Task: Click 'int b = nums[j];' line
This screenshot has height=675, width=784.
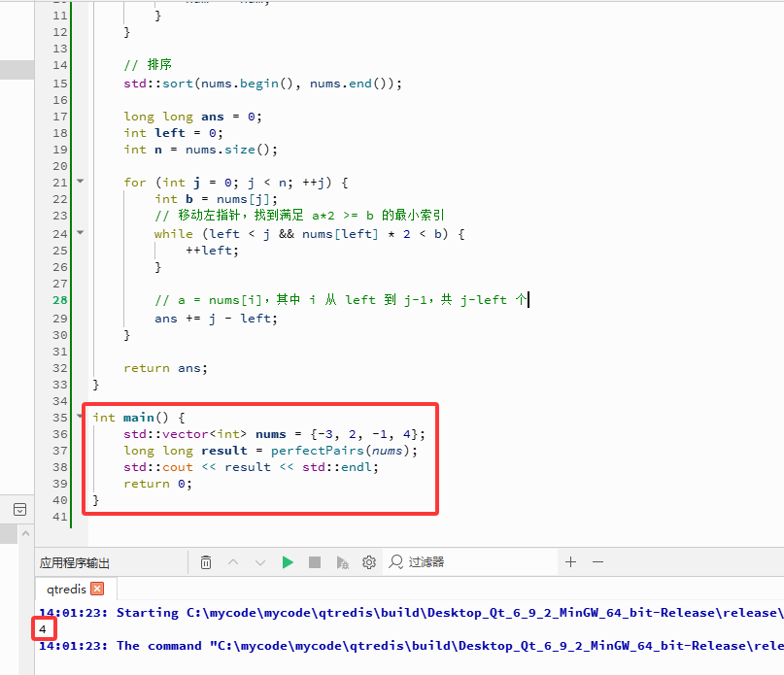Action: pos(216,199)
